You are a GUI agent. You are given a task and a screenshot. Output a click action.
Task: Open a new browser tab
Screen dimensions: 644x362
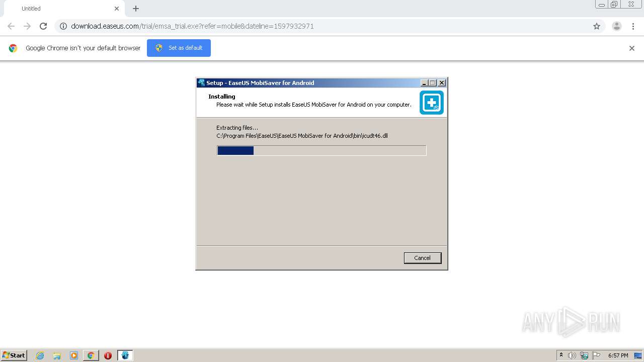pyautogui.click(x=136, y=9)
